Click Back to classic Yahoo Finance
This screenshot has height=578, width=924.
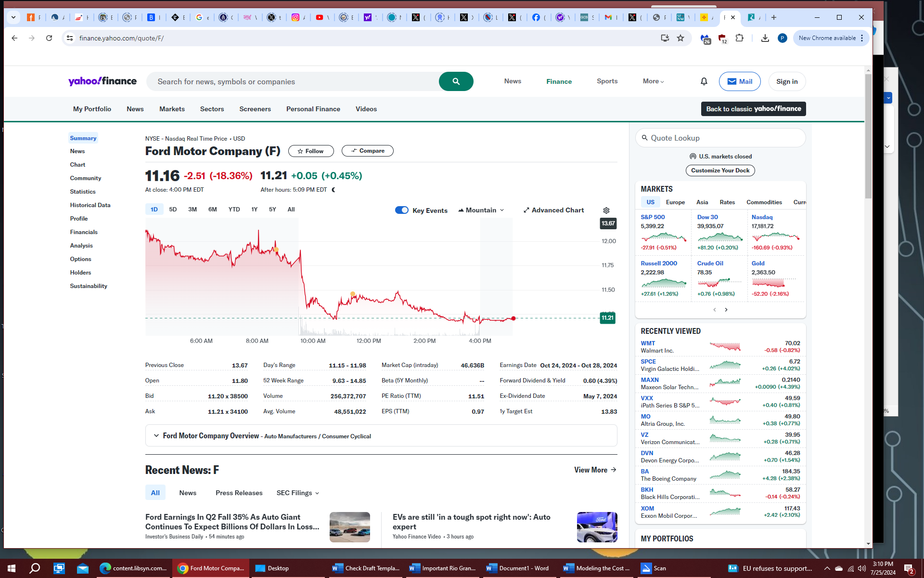[x=753, y=109]
